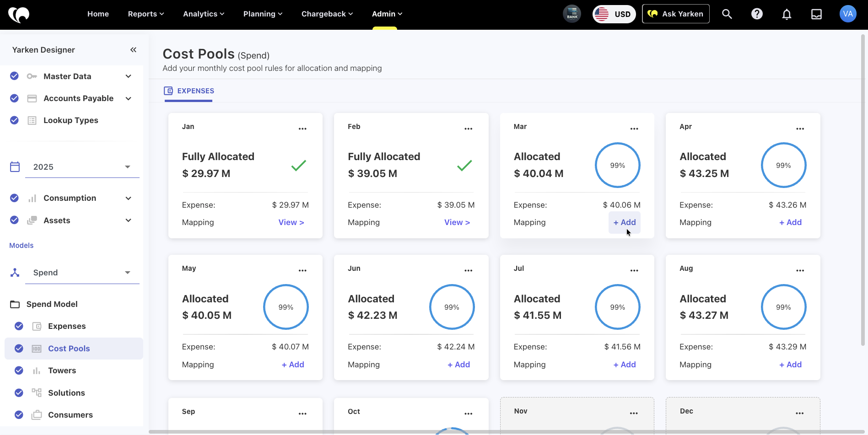The height and width of the screenshot is (435, 868).
Task: Open Oct card three-dot menu
Action: [x=469, y=414]
